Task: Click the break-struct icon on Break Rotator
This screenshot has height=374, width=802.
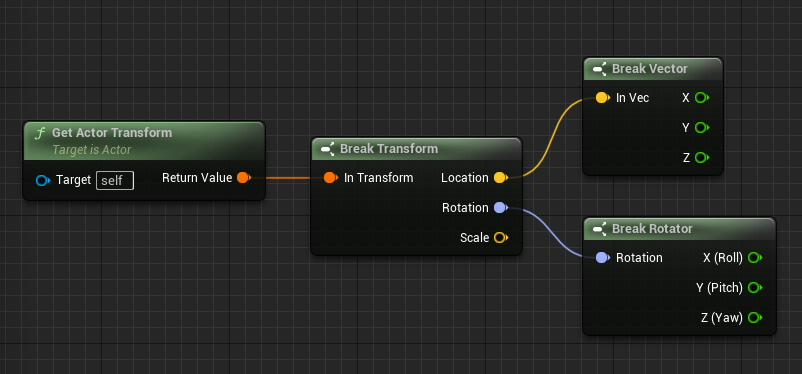Action: coord(599,229)
